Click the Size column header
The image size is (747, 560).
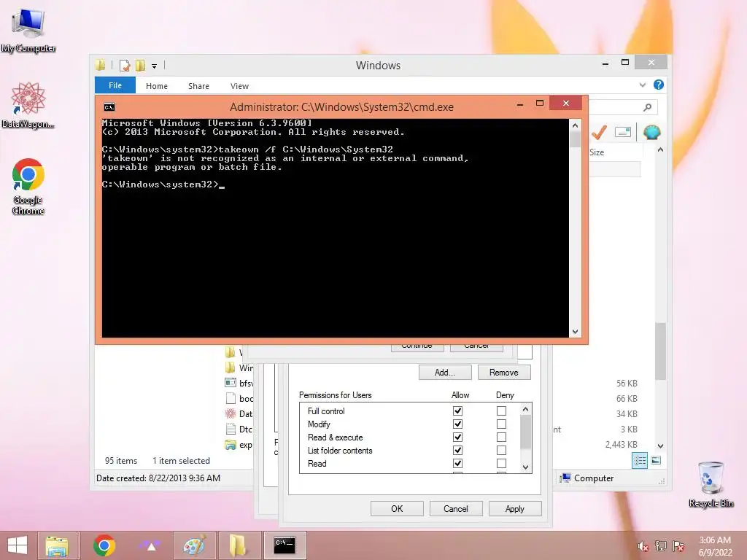pyautogui.click(x=615, y=152)
